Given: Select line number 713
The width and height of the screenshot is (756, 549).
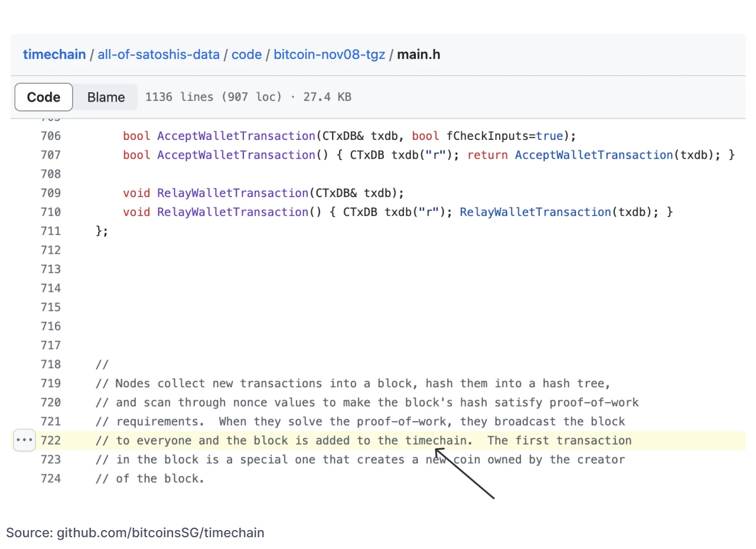Looking at the screenshot, I should tap(51, 269).
